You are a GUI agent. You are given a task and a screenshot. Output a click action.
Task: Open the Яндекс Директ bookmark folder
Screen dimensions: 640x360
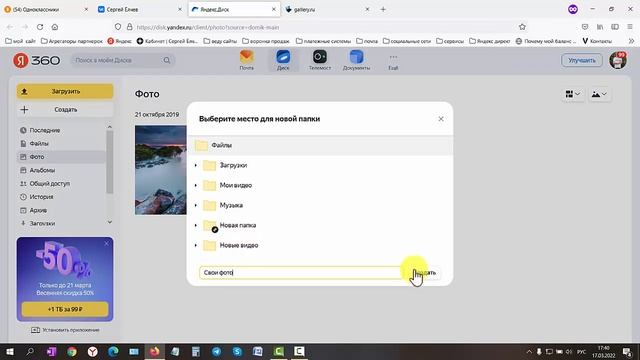489,41
